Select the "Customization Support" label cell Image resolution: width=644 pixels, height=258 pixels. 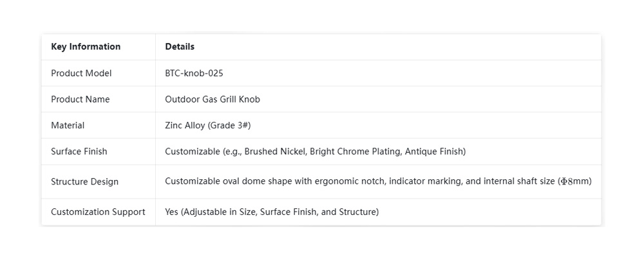click(98, 212)
